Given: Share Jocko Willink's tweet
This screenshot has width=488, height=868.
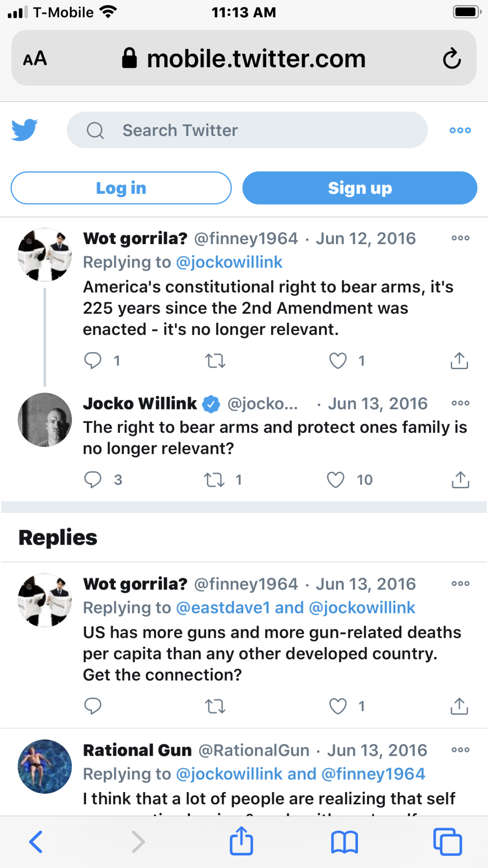Looking at the screenshot, I should (460, 480).
